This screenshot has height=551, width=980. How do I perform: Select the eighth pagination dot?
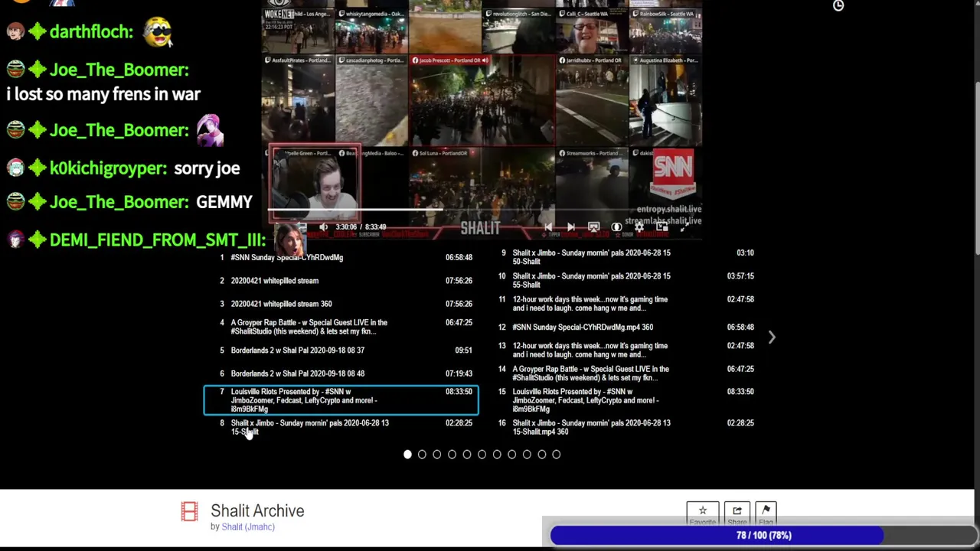coord(511,455)
